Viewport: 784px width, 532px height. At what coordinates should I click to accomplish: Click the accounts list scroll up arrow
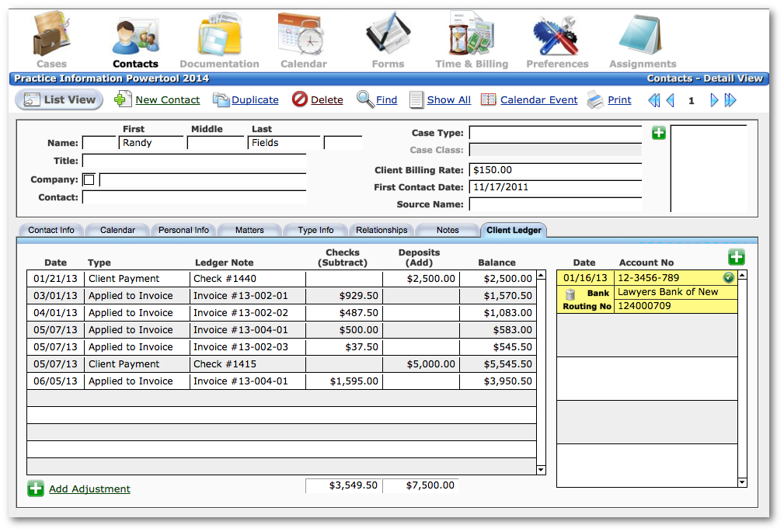coord(743,275)
